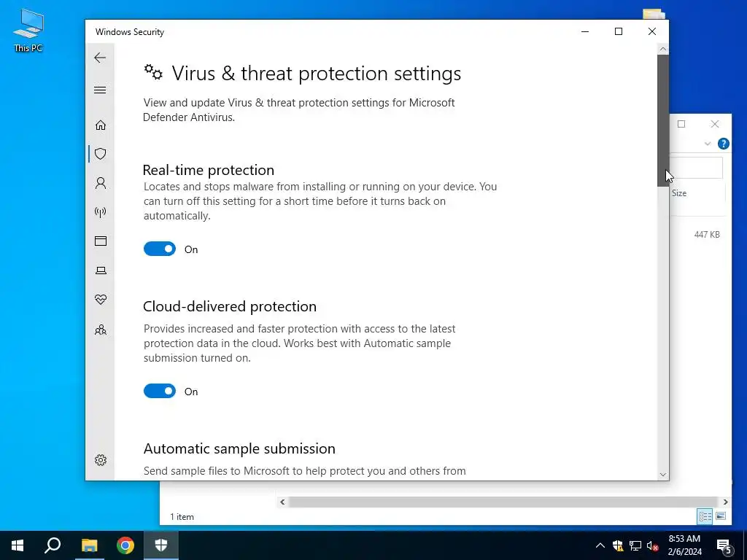Turn off the Real-time protection toggle
This screenshot has height=560, width=747.
coord(160,249)
